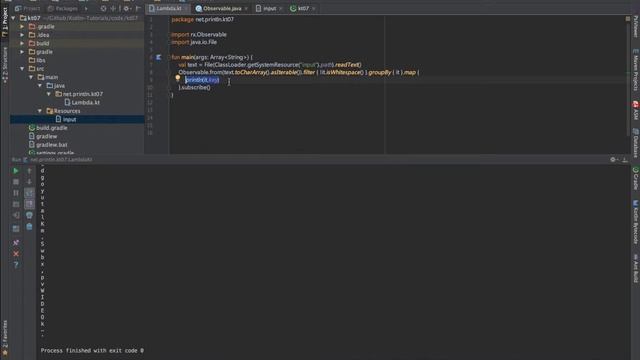Expand the build folder

point(22,43)
